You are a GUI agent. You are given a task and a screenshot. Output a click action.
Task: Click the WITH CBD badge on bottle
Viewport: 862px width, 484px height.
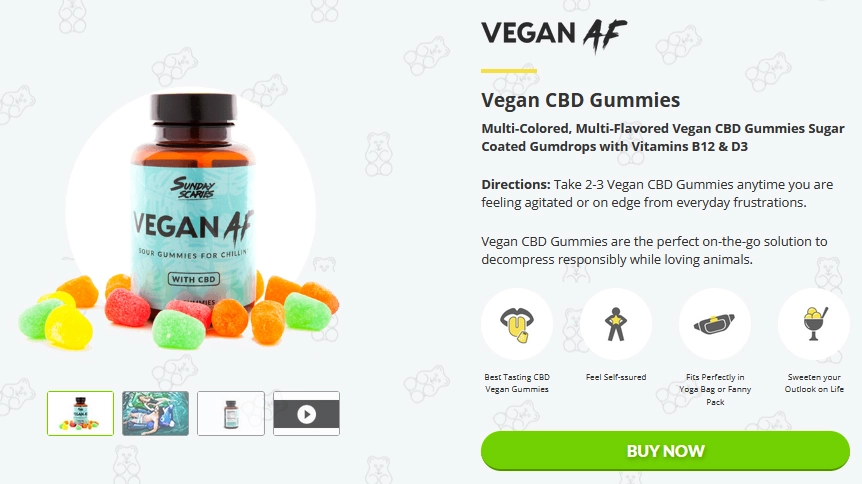[x=194, y=279]
